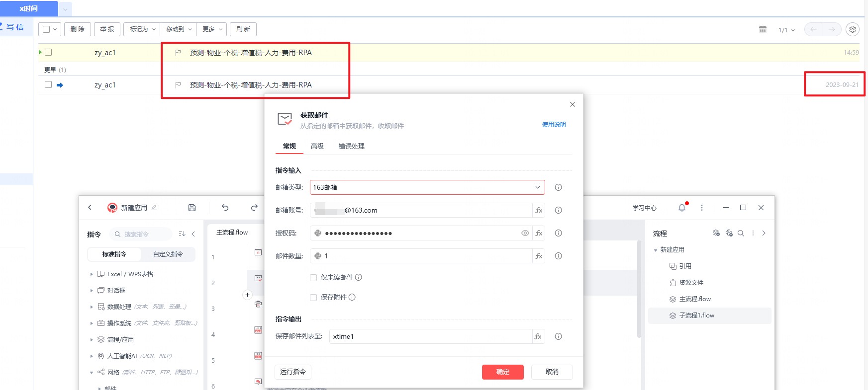Switch to 自定义指令 tab
This screenshot has height=390, width=868.
tap(168, 254)
